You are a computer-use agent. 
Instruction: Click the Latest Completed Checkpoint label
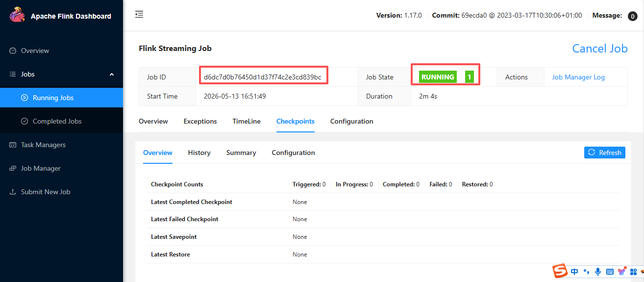(x=192, y=202)
